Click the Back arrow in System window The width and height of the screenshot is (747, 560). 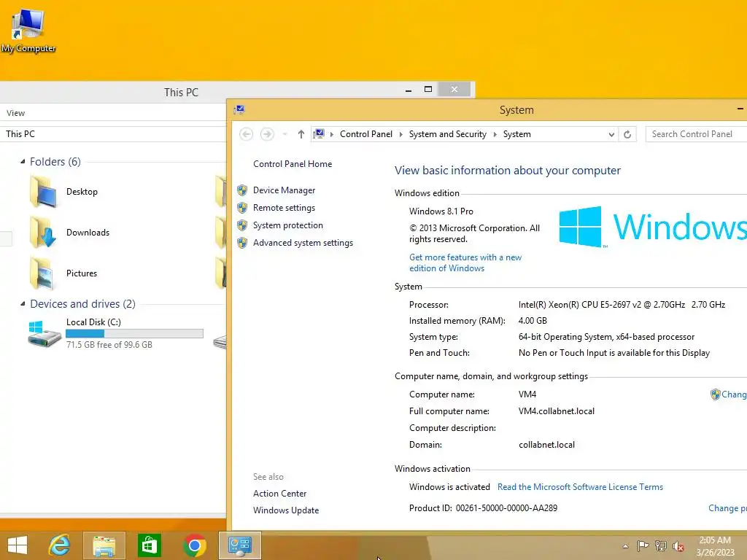tap(247, 134)
